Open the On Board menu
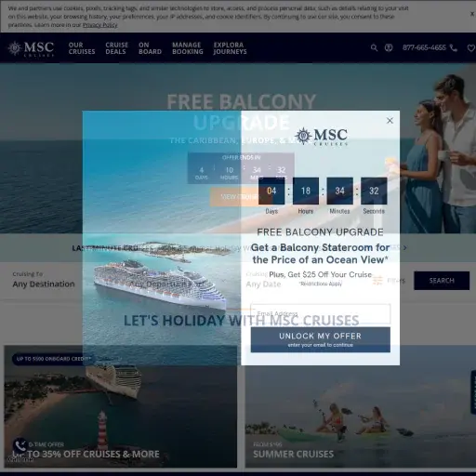This screenshot has height=476, width=476. (150, 48)
